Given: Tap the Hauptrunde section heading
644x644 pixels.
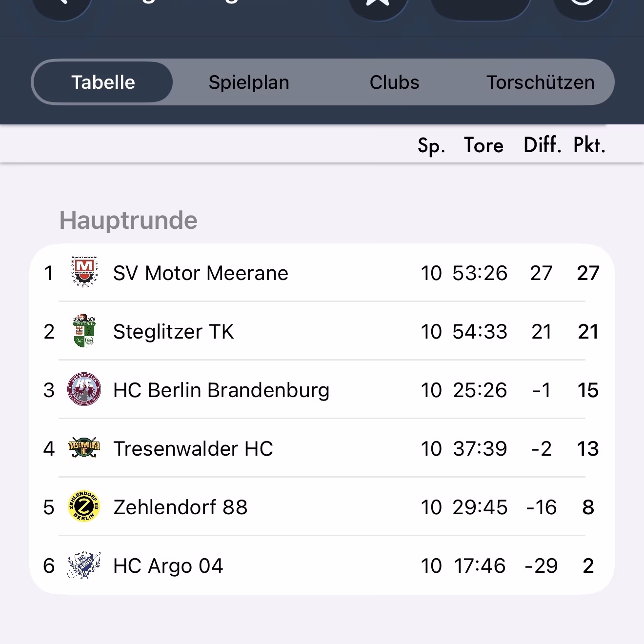Looking at the screenshot, I should pos(128,221).
